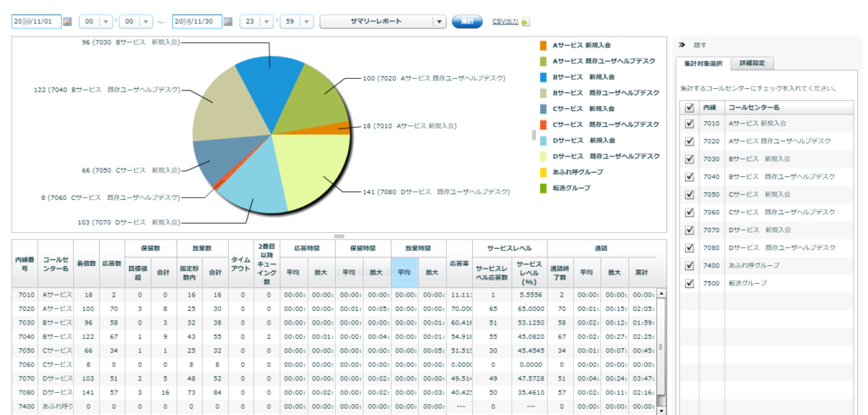Click Bサービス 新規入会 blue legend swatch
The width and height of the screenshot is (868, 415).
click(x=543, y=77)
